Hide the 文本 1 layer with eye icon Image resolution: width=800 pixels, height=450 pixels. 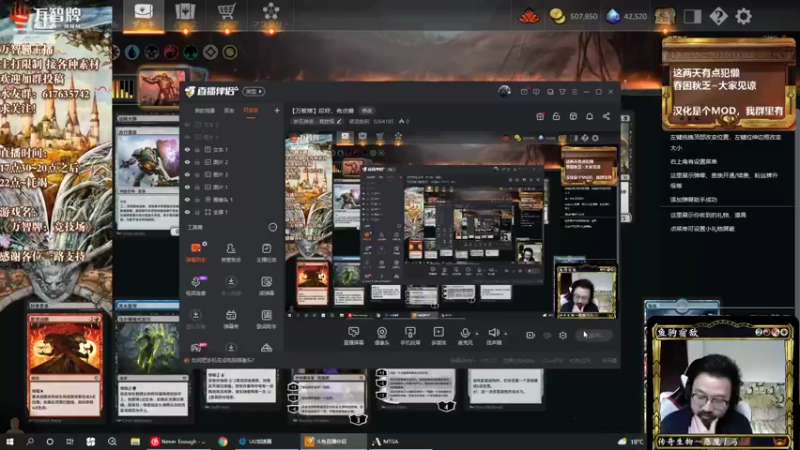click(x=187, y=150)
